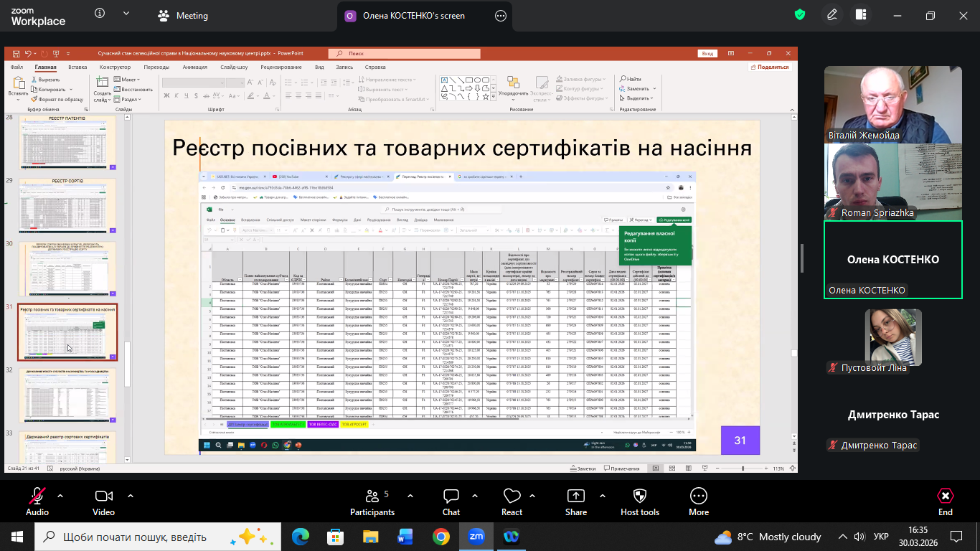980x551 pixels.
Task: Toggle camera with Video button
Action: [x=103, y=501]
